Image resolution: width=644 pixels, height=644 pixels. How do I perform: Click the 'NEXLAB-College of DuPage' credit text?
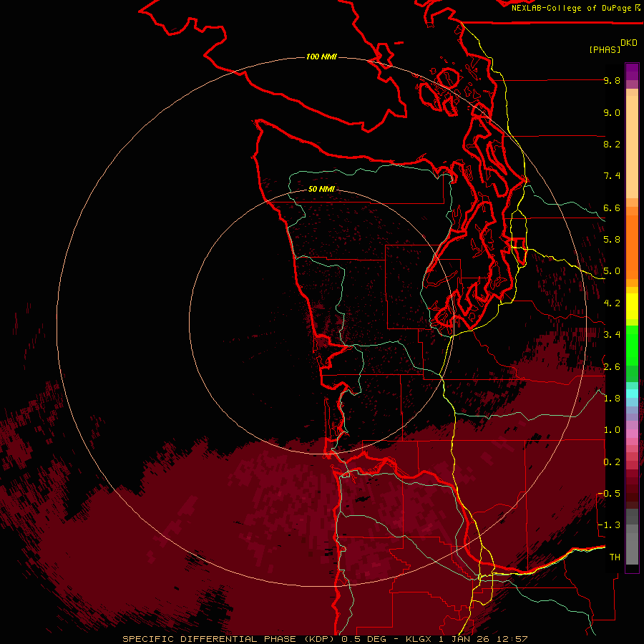[x=573, y=8]
